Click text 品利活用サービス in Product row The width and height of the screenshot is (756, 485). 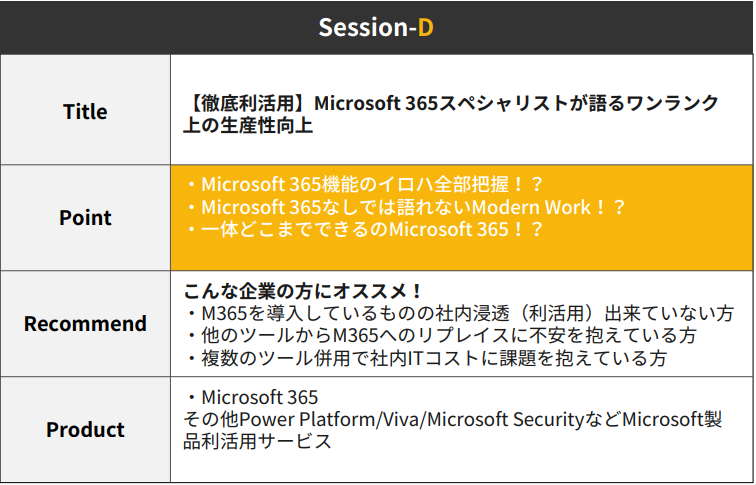(x=257, y=441)
